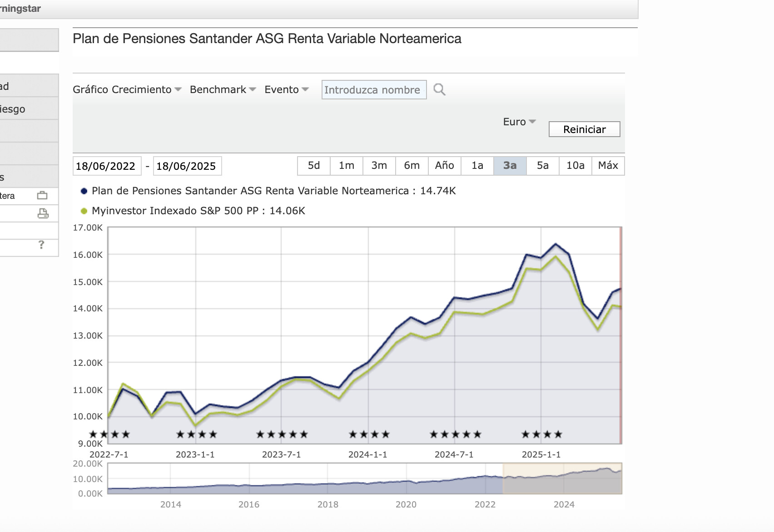
Task: Switch to the 3m time range
Action: coord(379,166)
